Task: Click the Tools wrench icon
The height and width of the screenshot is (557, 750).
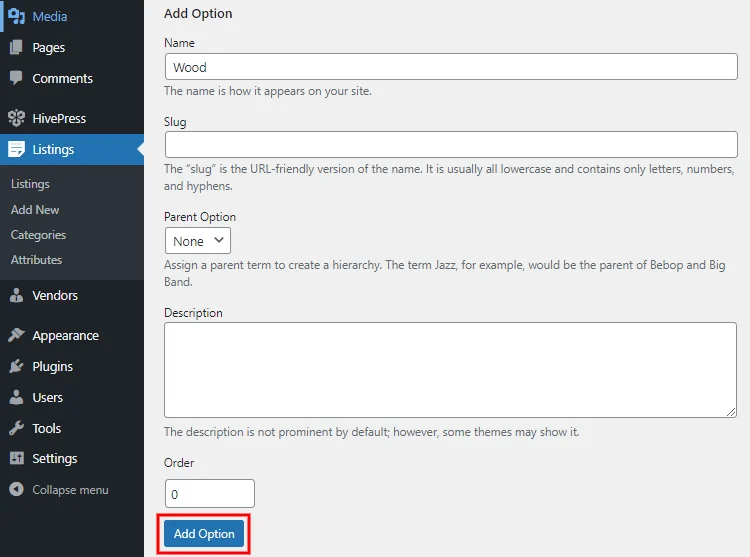Action: click(x=16, y=428)
